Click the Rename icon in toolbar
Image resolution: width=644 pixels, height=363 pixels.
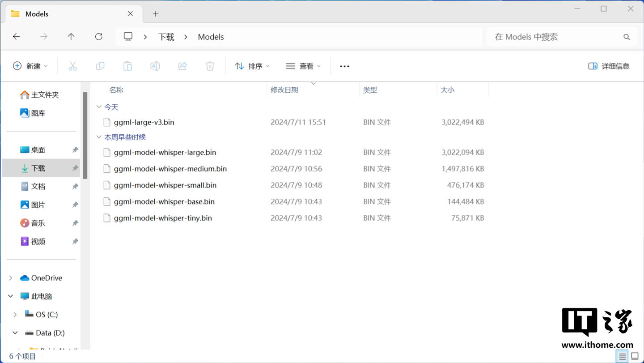[x=155, y=66]
